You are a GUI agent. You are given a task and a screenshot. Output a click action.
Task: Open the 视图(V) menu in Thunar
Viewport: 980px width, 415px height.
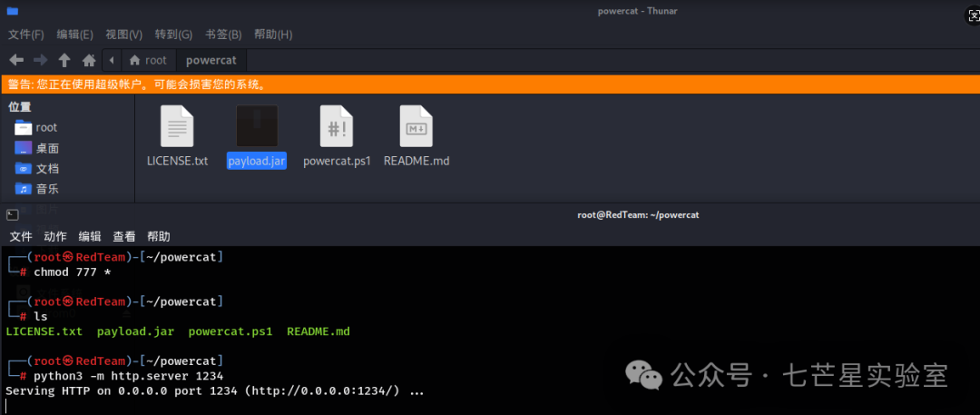[123, 35]
